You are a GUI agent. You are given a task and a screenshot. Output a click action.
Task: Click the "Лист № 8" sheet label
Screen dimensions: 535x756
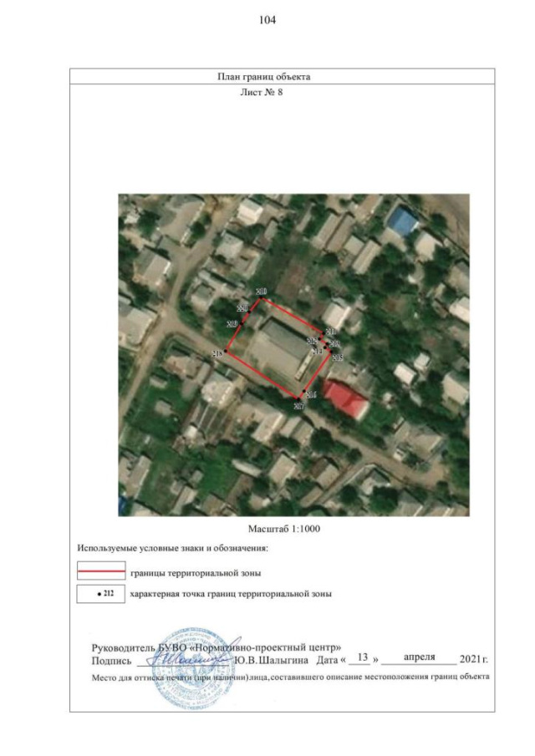[267, 93]
